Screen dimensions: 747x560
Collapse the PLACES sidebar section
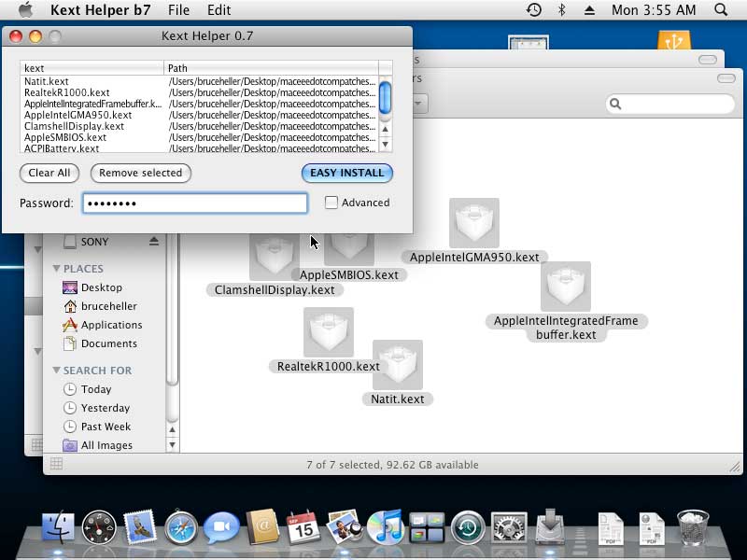(x=56, y=269)
